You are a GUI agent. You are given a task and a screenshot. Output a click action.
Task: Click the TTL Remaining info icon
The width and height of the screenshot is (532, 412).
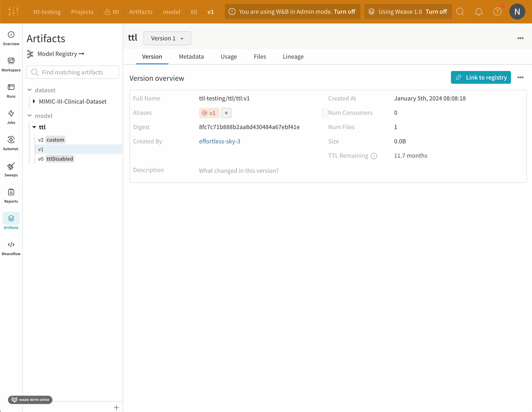pyautogui.click(x=374, y=156)
